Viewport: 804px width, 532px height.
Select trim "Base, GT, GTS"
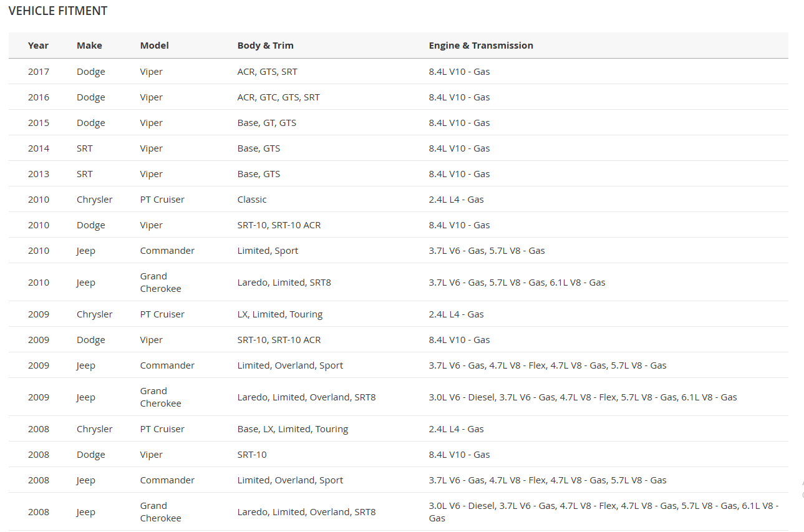(x=267, y=123)
